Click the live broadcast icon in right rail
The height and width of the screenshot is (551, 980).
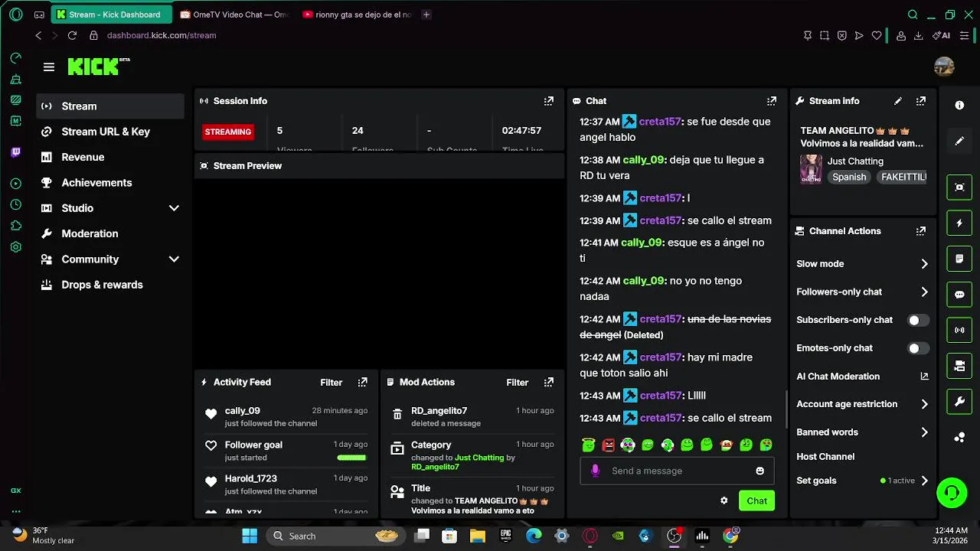[x=959, y=331]
